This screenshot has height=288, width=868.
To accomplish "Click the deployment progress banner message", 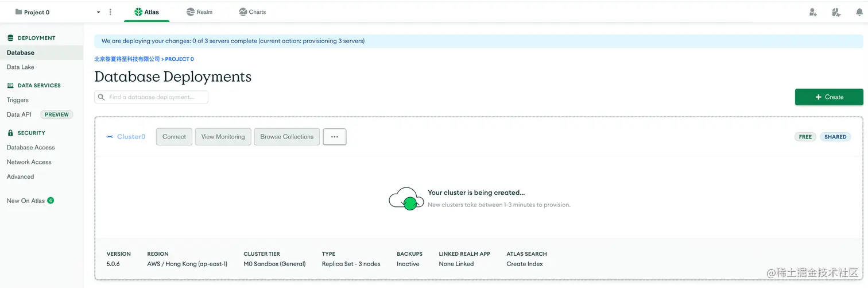I will click(233, 41).
